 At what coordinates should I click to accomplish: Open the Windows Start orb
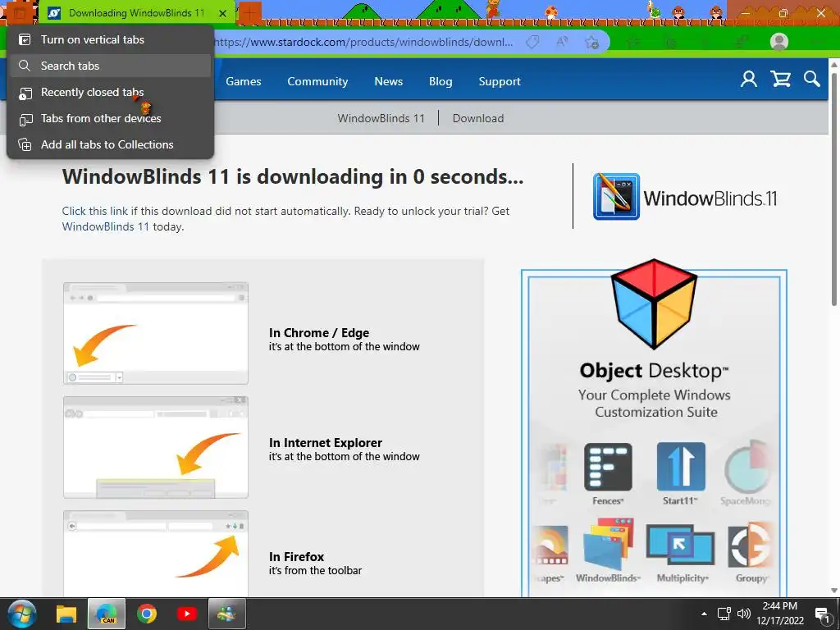point(22,614)
